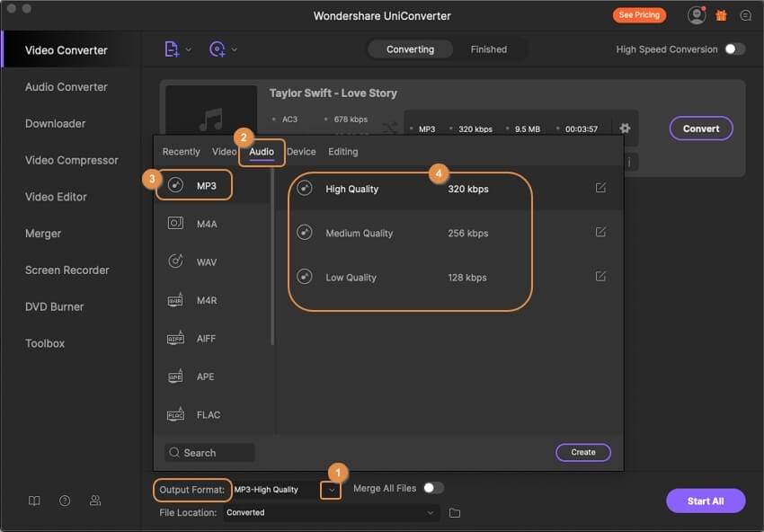Click the gift box icon
Screen dimensions: 764x532
(x=721, y=15)
